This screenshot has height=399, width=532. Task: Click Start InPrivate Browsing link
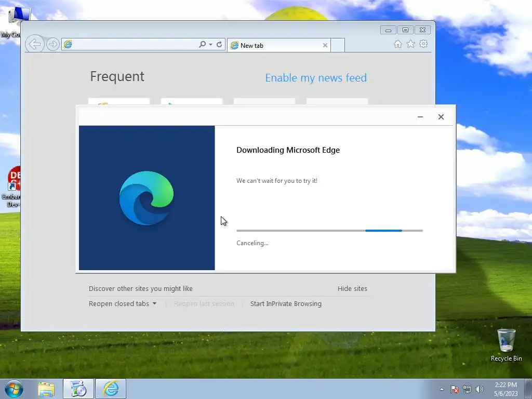pyautogui.click(x=286, y=303)
